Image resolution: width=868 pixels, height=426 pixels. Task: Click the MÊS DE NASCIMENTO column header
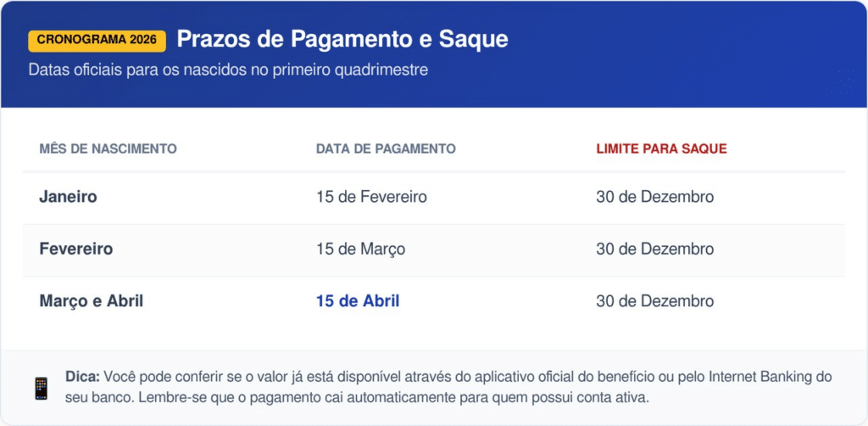[108, 149]
